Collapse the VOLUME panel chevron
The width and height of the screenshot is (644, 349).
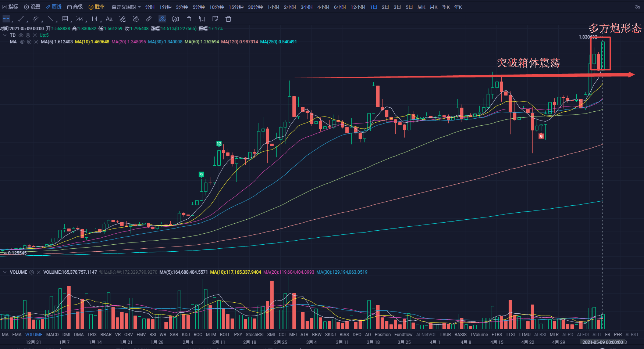5,272
